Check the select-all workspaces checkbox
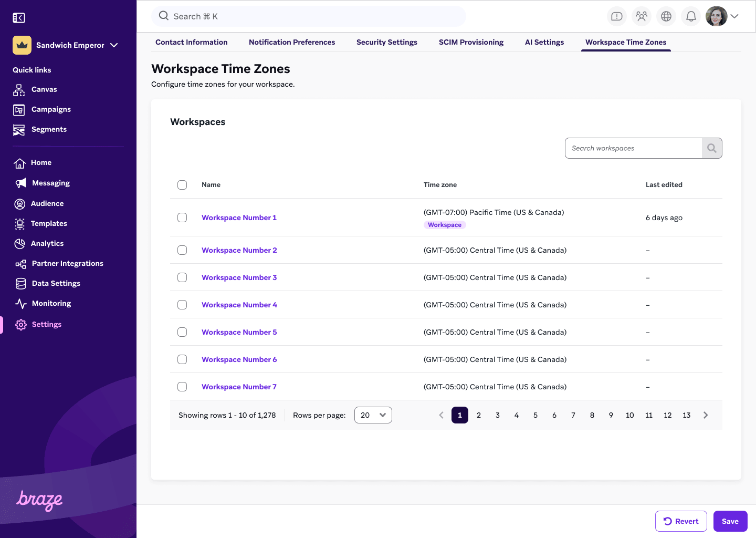Viewport: 756px width, 538px height. [x=182, y=185]
